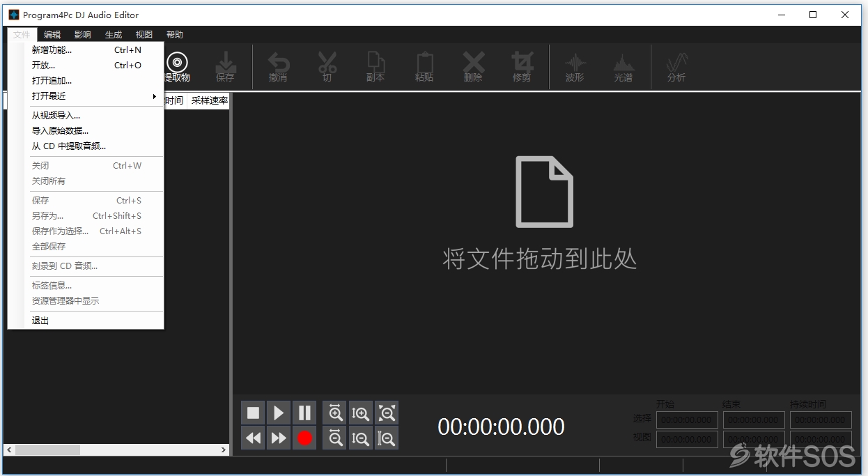The height and width of the screenshot is (476, 868).
Task: Click the 时间 column header in file list
Action: (x=175, y=100)
